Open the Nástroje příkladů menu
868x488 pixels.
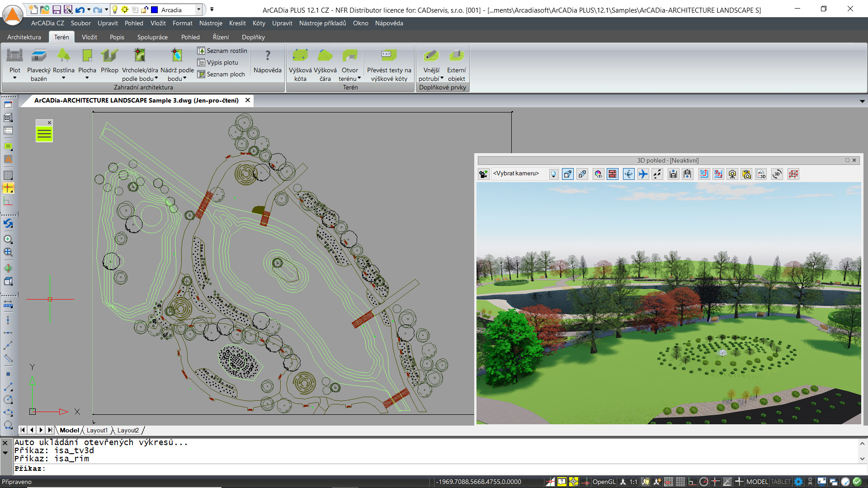coord(322,23)
